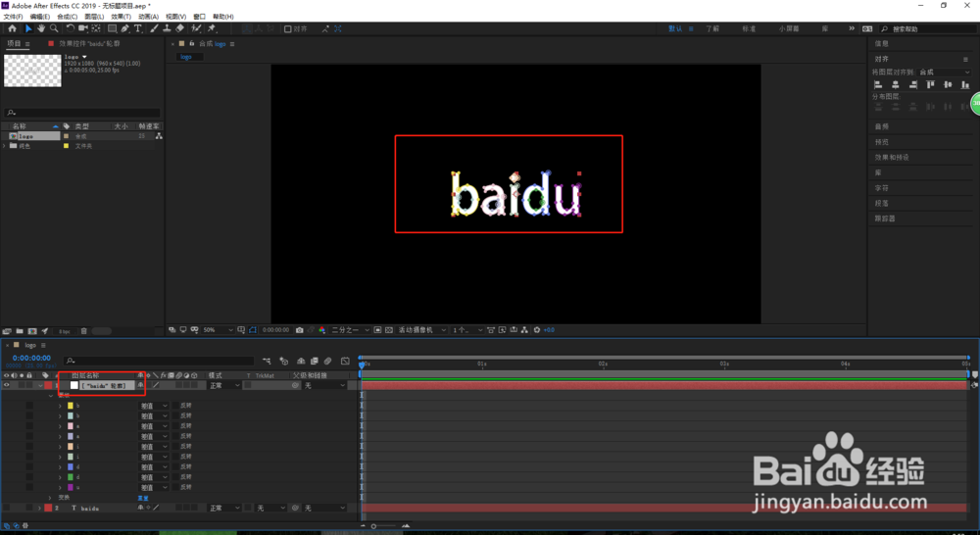Toggle fast previews pixel aspect correction icon
Screen dimensions: 980x535
coord(491,330)
